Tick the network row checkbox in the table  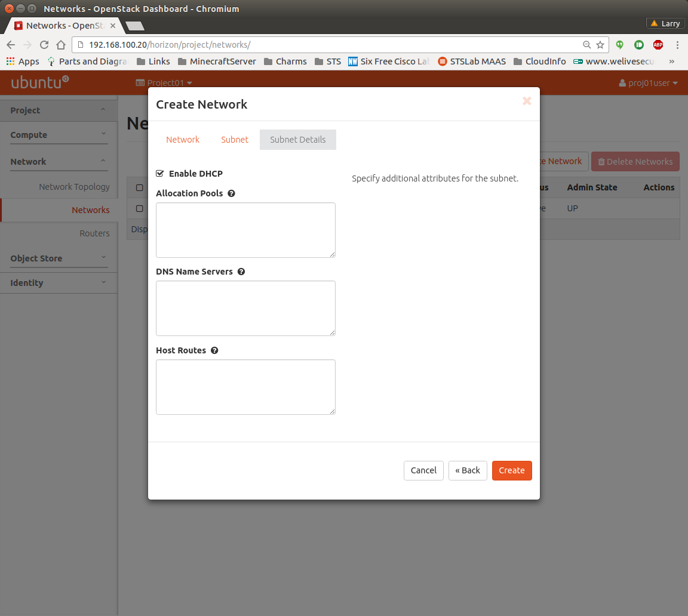pyautogui.click(x=139, y=208)
